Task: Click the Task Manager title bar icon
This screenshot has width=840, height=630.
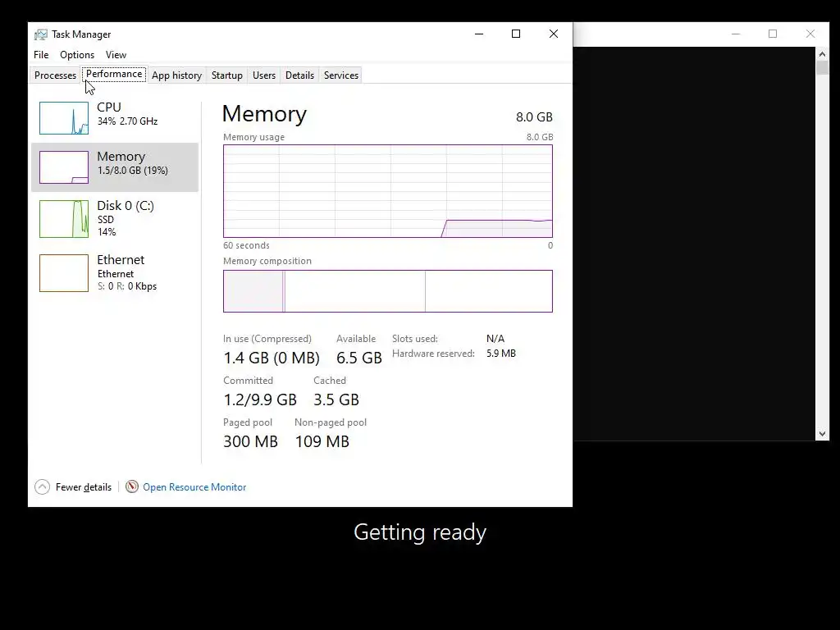Action: (x=41, y=34)
